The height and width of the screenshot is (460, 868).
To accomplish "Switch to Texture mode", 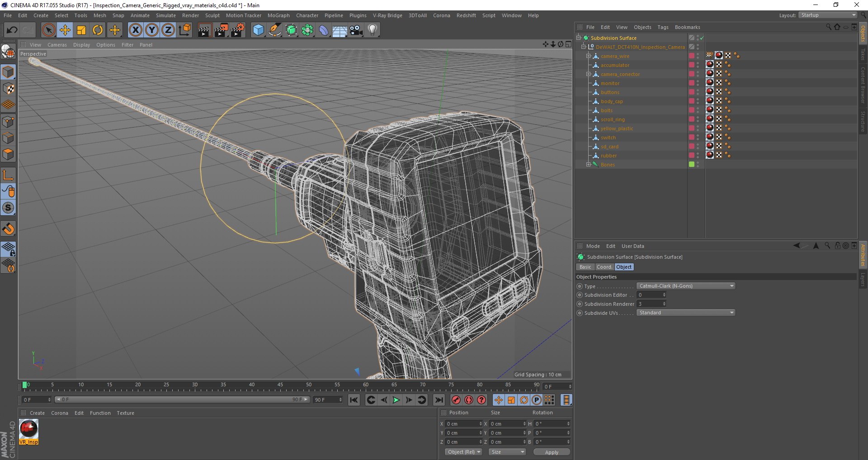I will [x=8, y=89].
